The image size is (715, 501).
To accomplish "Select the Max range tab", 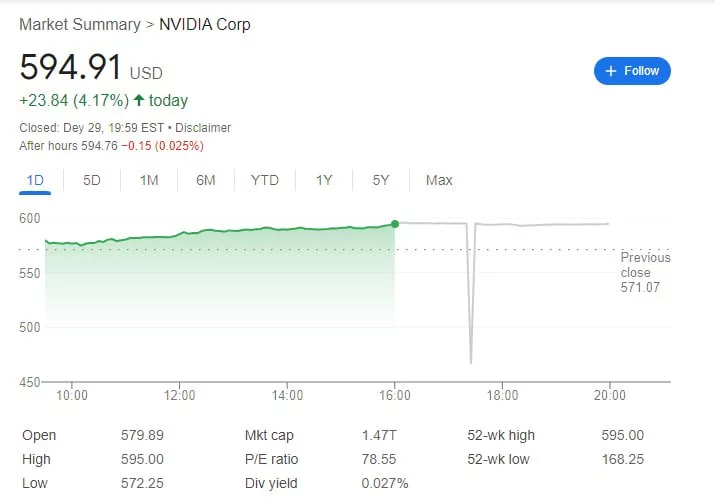I will pyautogui.click(x=439, y=180).
